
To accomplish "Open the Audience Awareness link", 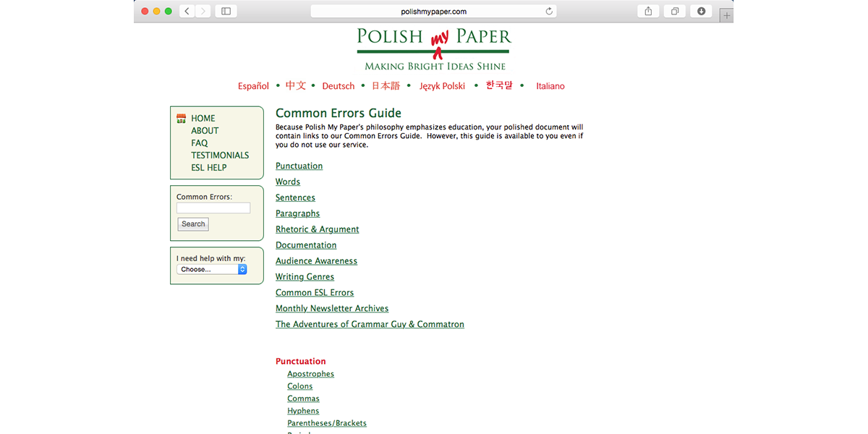I will [317, 262].
